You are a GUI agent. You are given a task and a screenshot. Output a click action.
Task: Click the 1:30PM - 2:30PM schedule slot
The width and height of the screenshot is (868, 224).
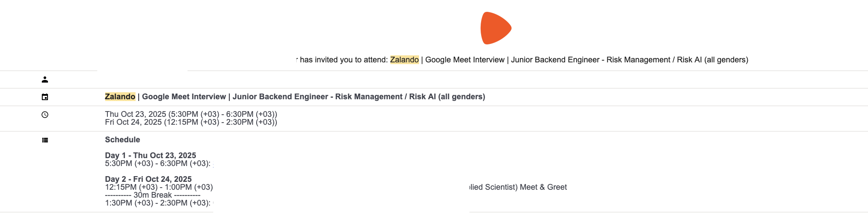click(x=158, y=203)
